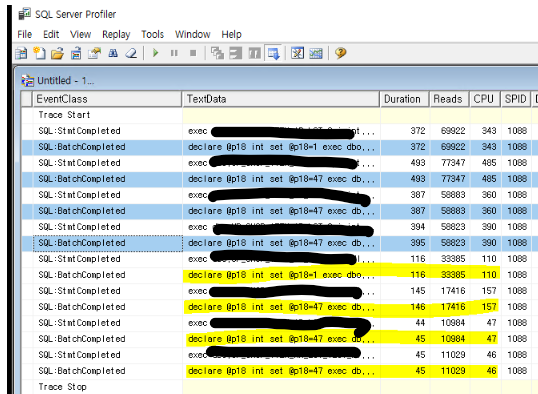Click the Open Trace Table icon
538x394 pixels.
click(x=76, y=53)
